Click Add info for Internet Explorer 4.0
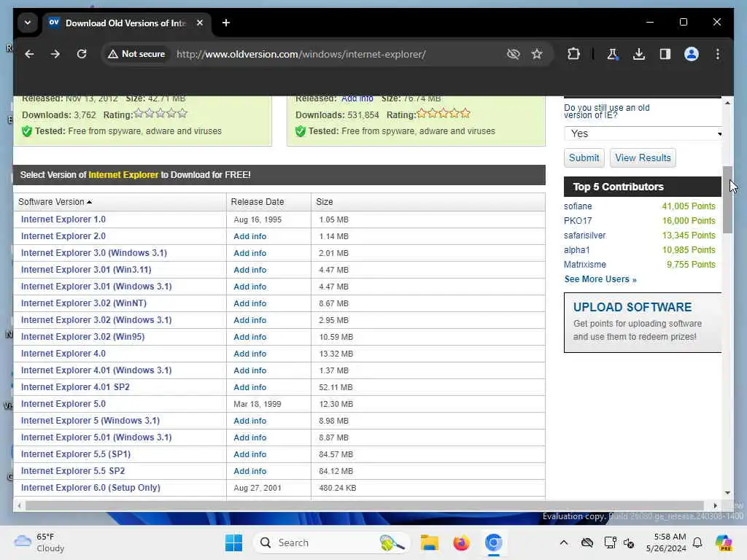Viewport: 747px width, 560px height. click(x=250, y=354)
